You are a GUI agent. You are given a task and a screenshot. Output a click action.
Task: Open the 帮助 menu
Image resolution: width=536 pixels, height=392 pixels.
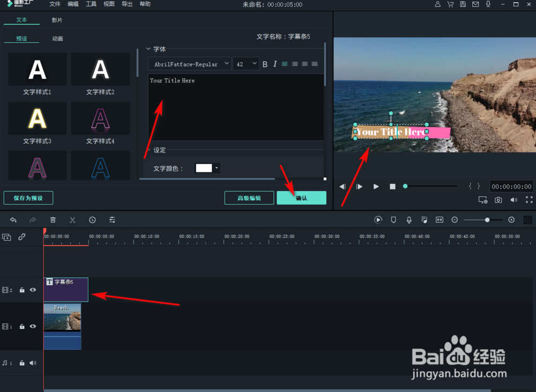(145, 4)
